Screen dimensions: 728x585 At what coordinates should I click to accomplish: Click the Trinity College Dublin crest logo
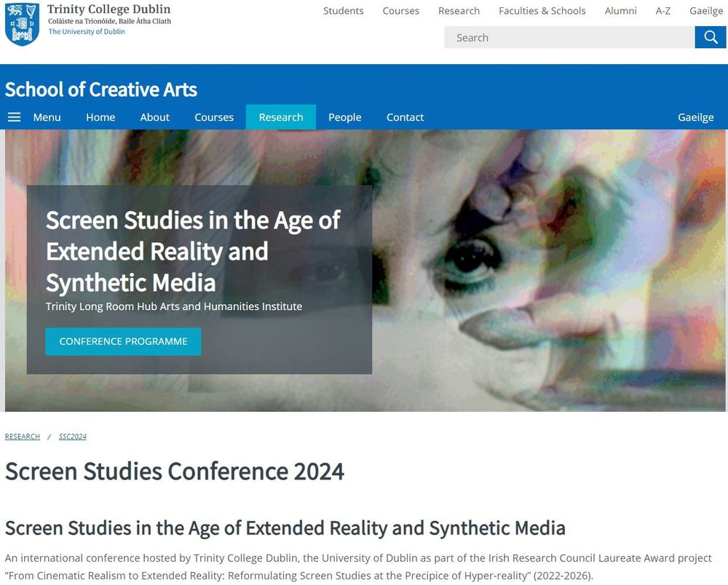[x=22, y=24]
